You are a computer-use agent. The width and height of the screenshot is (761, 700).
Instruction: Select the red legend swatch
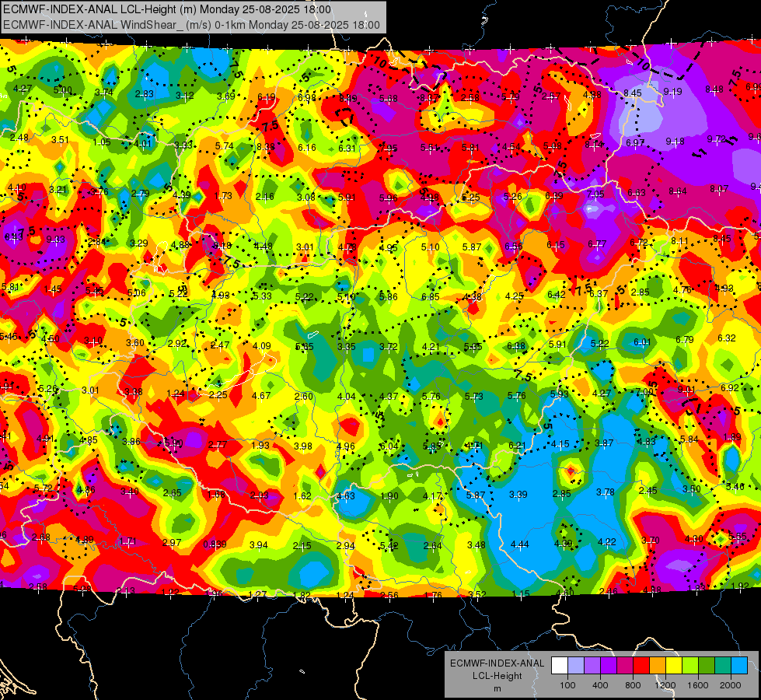click(641, 665)
